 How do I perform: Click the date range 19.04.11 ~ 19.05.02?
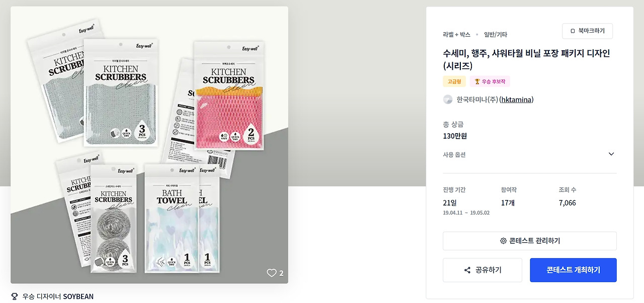pyautogui.click(x=466, y=213)
